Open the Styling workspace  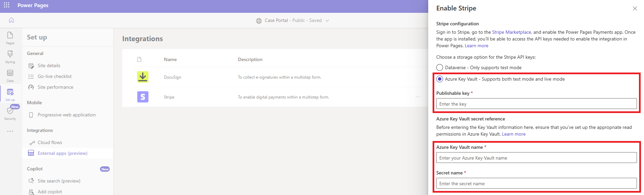tap(10, 57)
